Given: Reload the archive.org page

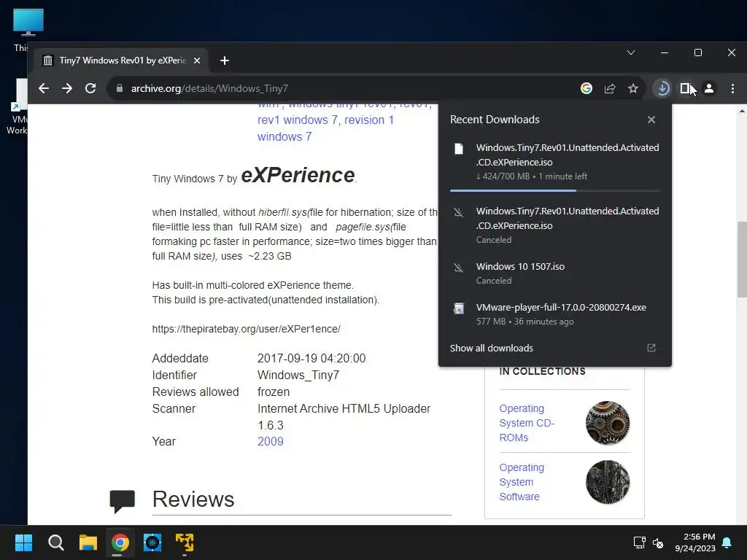Looking at the screenshot, I should coord(90,88).
